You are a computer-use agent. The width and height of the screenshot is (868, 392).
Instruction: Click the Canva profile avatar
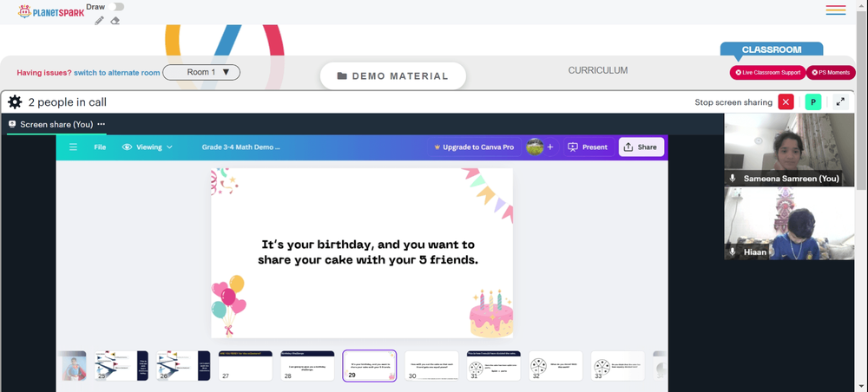(534, 147)
